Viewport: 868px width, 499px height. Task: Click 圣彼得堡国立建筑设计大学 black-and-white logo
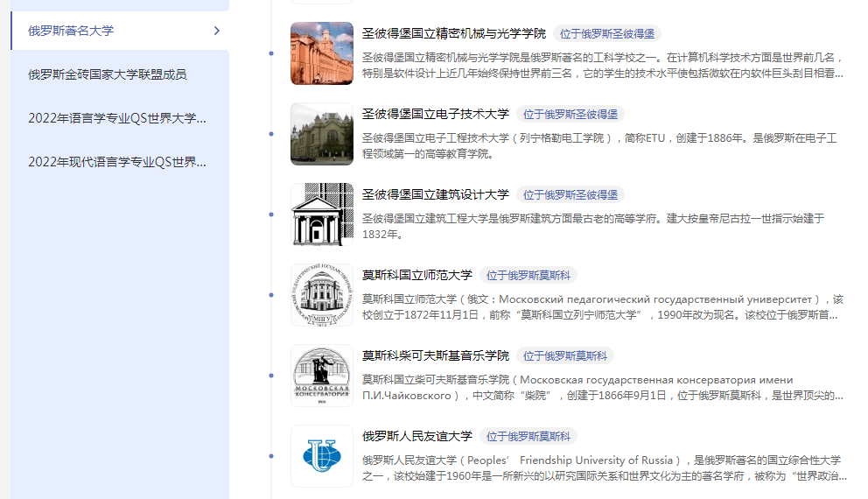322,214
